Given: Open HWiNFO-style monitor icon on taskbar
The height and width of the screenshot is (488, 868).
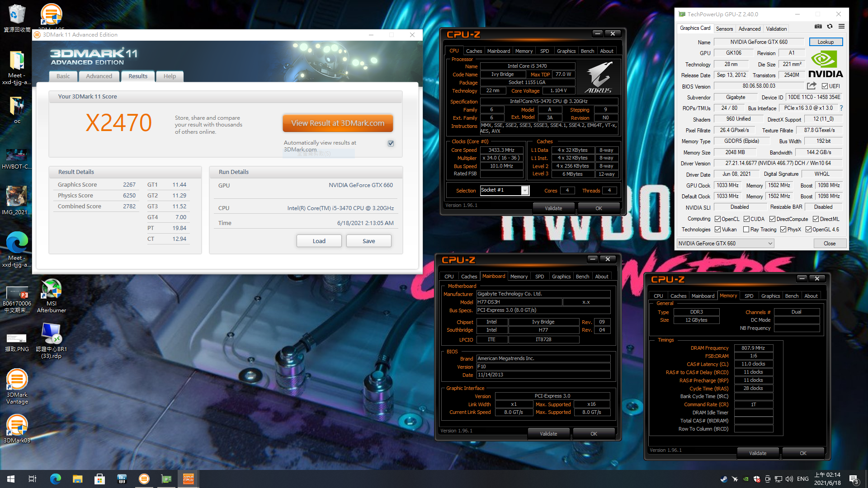Looking at the screenshot, I should coord(122,479).
